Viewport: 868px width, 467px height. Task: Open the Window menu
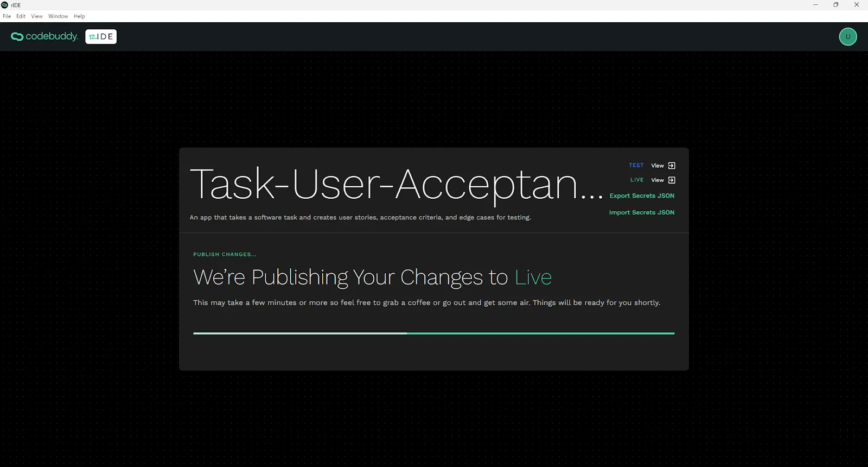[x=58, y=16]
